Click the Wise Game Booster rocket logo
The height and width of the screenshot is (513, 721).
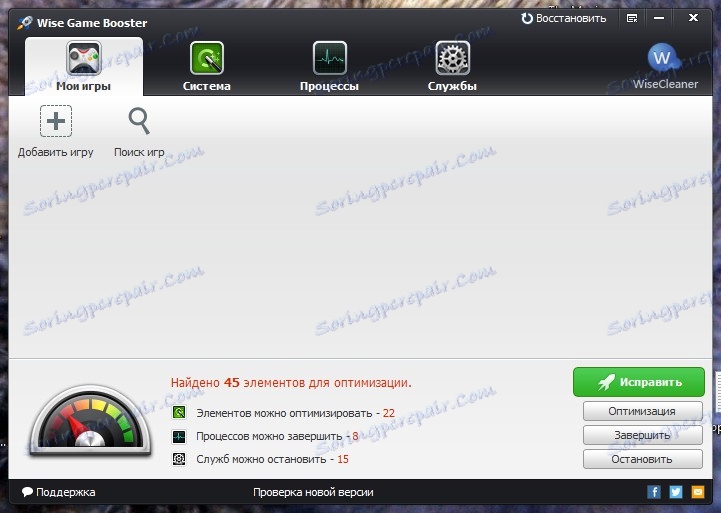coord(25,23)
